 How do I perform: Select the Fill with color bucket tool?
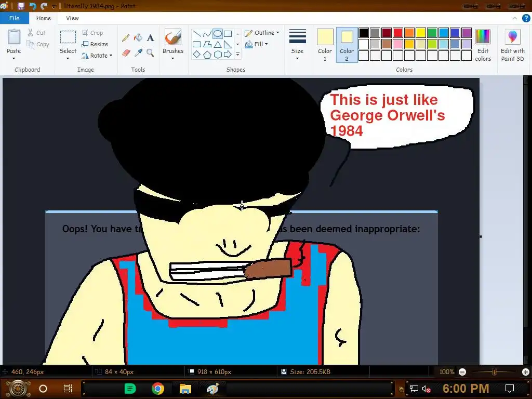tap(138, 37)
